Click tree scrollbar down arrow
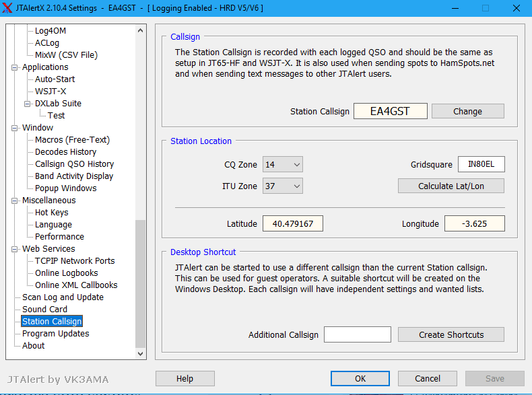This screenshot has height=395, width=532. [x=141, y=354]
